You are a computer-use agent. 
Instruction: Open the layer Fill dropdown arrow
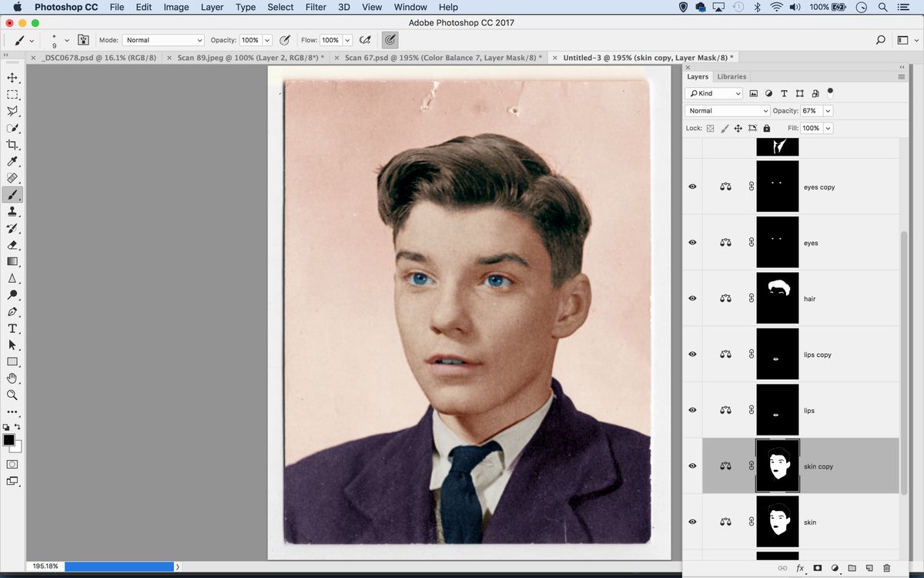coord(828,129)
